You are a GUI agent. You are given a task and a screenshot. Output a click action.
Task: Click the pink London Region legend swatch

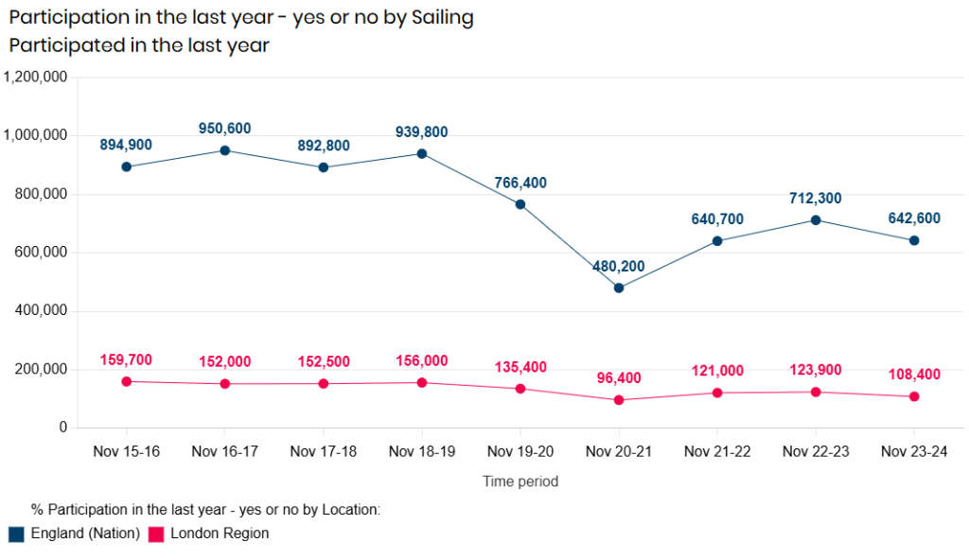[x=156, y=534]
